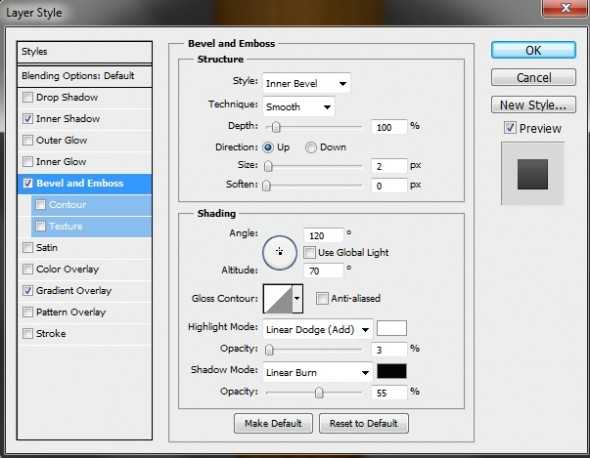This screenshot has height=458, width=590.
Task: Click the New Style button
Action: click(x=533, y=105)
